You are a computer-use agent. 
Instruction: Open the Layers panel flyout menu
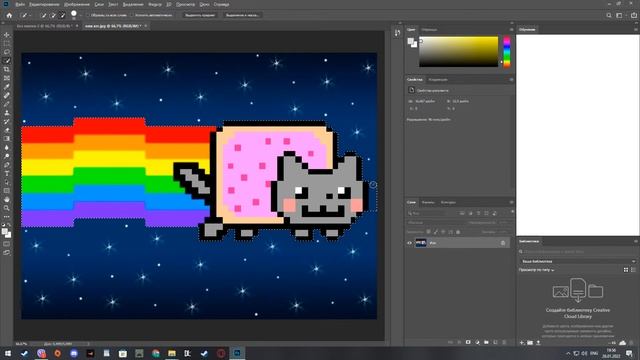coord(511,202)
